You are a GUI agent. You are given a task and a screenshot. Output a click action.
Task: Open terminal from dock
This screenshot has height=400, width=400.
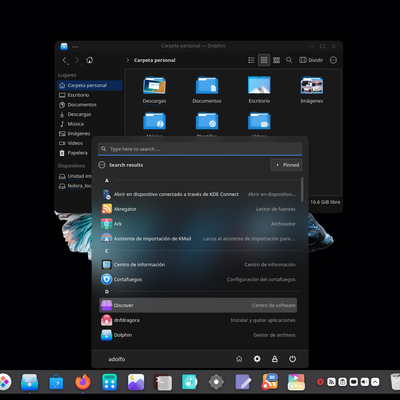coord(163,382)
